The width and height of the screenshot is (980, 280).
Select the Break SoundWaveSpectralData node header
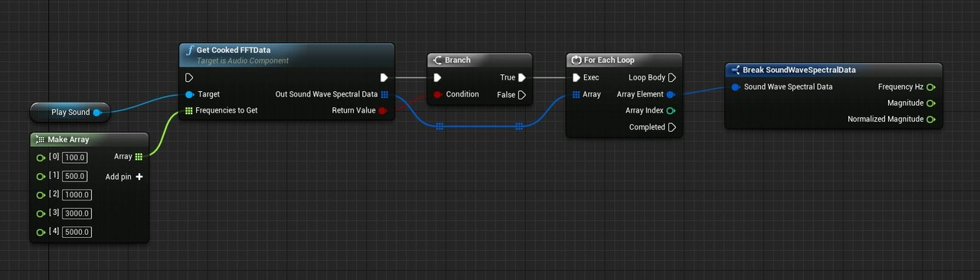[833, 70]
